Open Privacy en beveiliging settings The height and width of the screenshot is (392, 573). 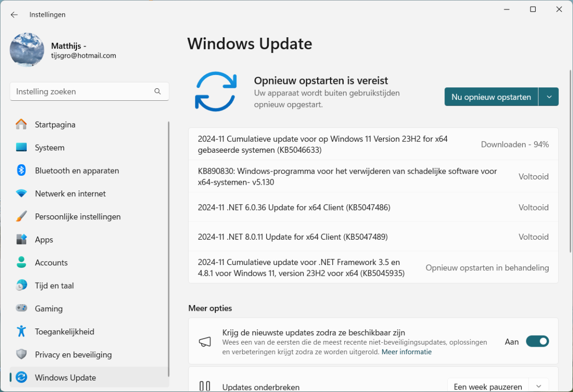point(73,354)
